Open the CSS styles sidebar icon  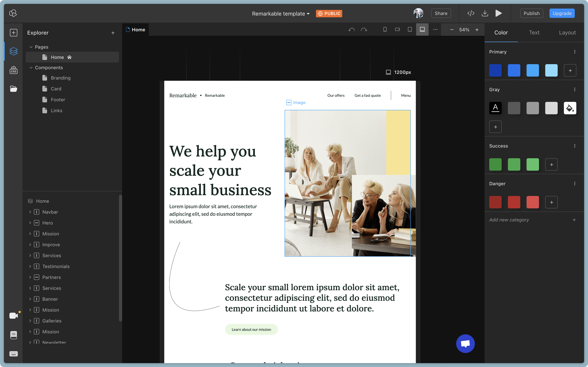click(x=14, y=70)
